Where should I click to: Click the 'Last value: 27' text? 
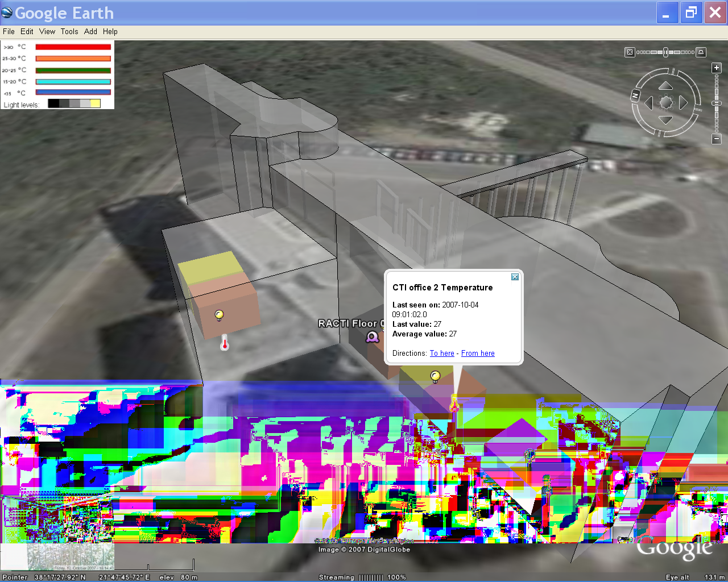point(417,325)
